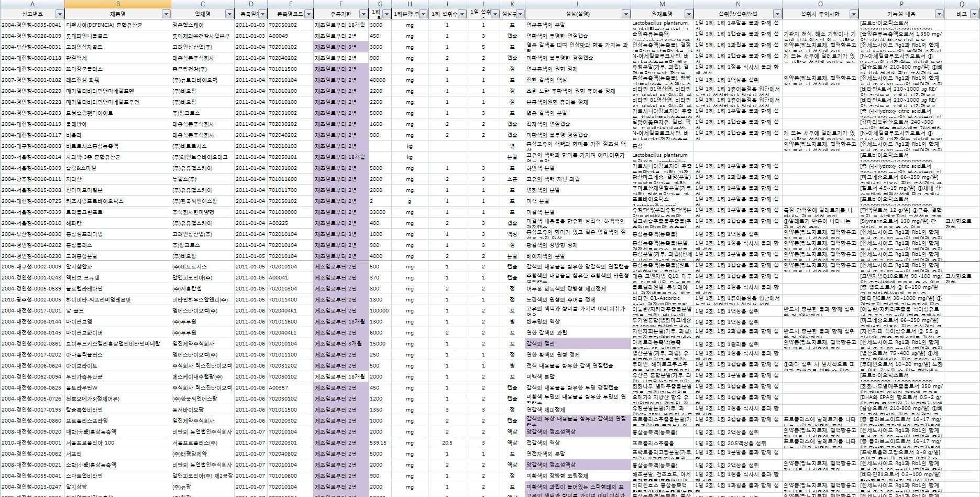Image resolution: width=980 pixels, height=497 pixels.
Task: Open the 원재료명 column filter dropdown
Action: pos(688,14)
